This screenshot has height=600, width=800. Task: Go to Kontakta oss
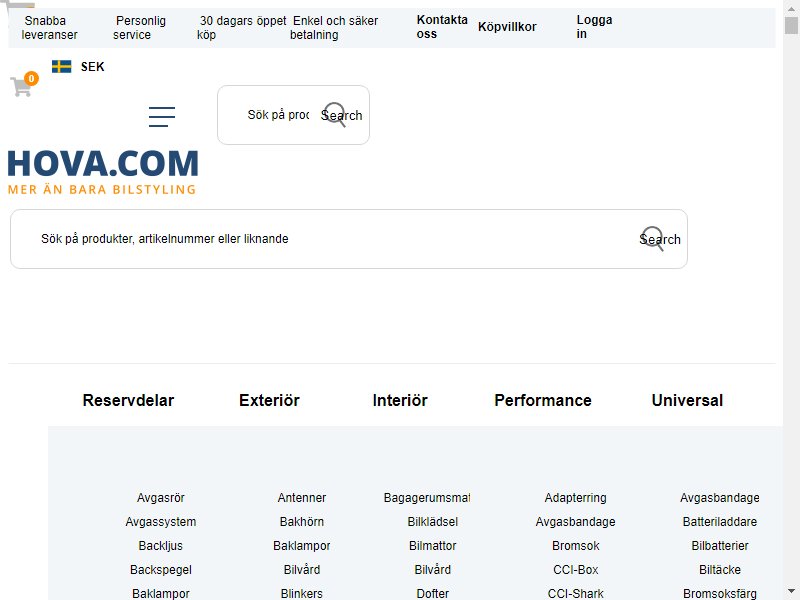(442, 27)
